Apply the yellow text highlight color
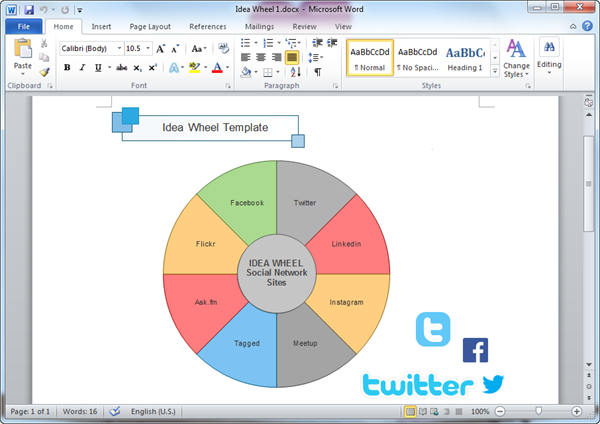Viewport: 600px width, 424px height. 194,68
